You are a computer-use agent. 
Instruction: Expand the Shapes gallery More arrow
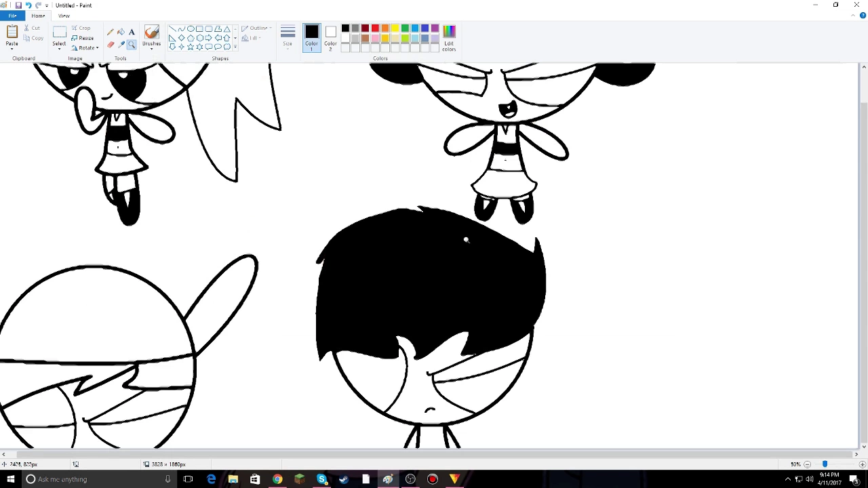pyautogui.click(x=235, y=47)
